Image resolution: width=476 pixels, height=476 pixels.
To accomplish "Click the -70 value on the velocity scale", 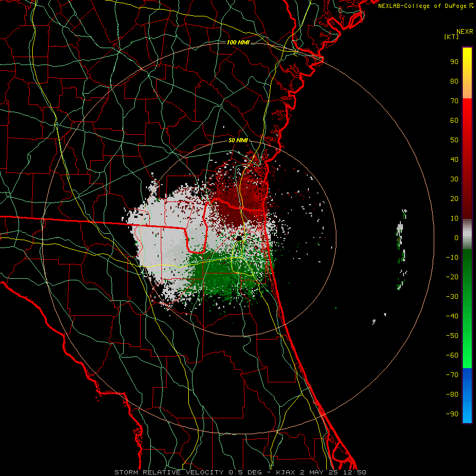I will [452, 375].
